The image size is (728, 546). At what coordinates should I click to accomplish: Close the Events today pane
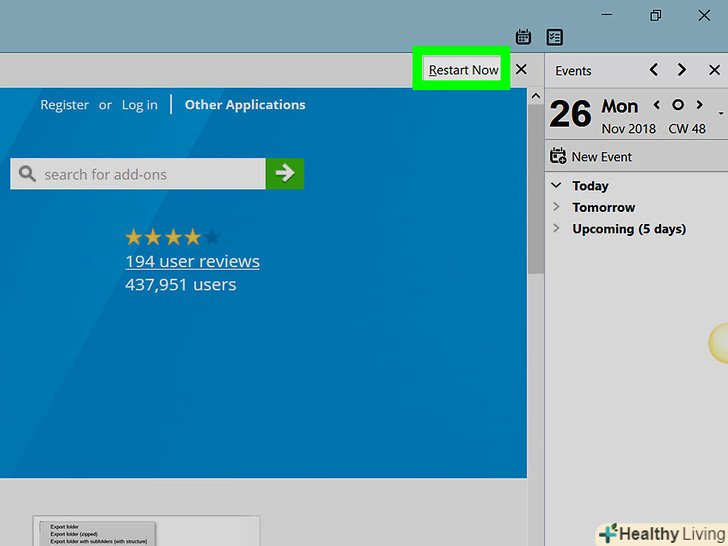pyautogui.click(x=714, y=70)
